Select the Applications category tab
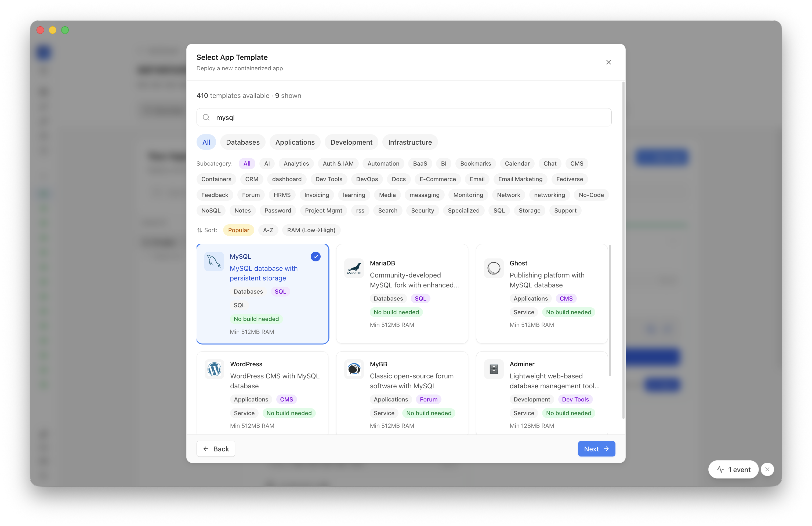The width and height of the screenshot is (812, 526). 295,142
